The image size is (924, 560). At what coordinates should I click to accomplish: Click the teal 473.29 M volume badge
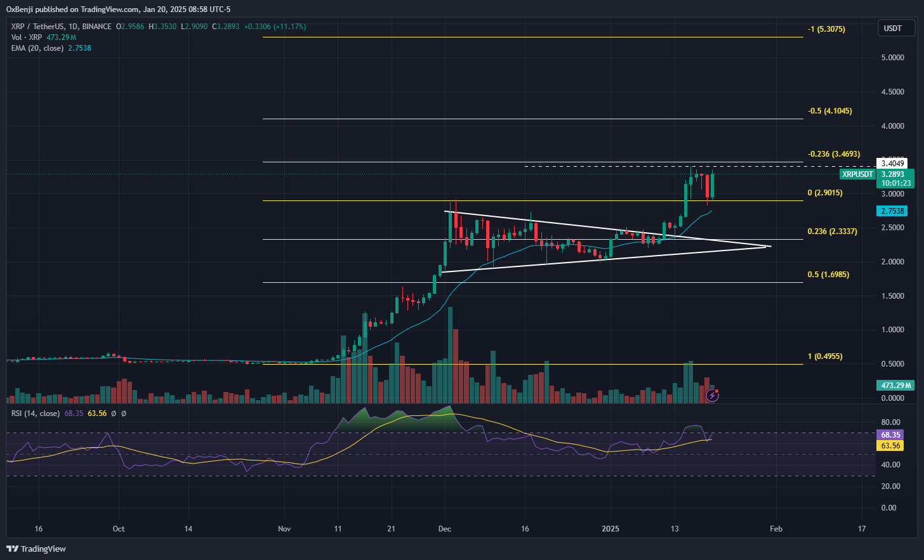(895, 385)
